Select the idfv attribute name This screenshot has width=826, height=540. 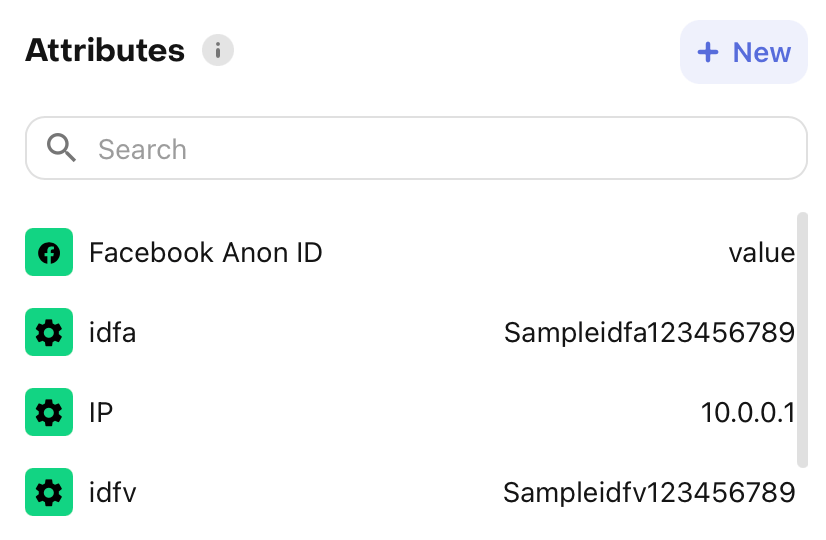[112, 492]
